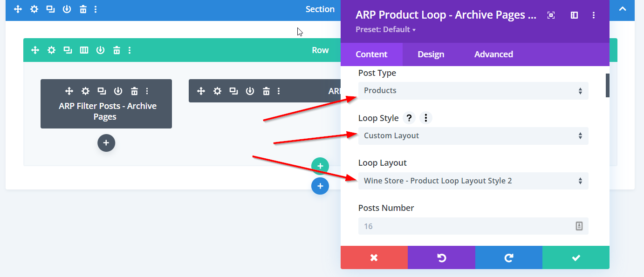Collapse the section with chevron arrow

click(x=622, y=9)
